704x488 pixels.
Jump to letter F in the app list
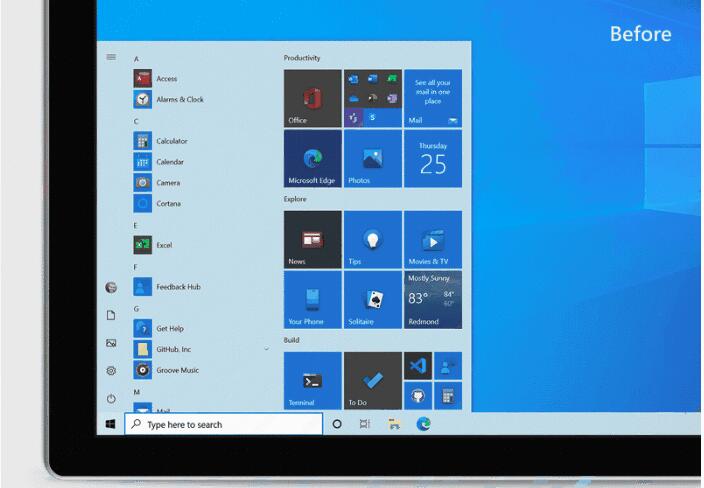point(135,267)
